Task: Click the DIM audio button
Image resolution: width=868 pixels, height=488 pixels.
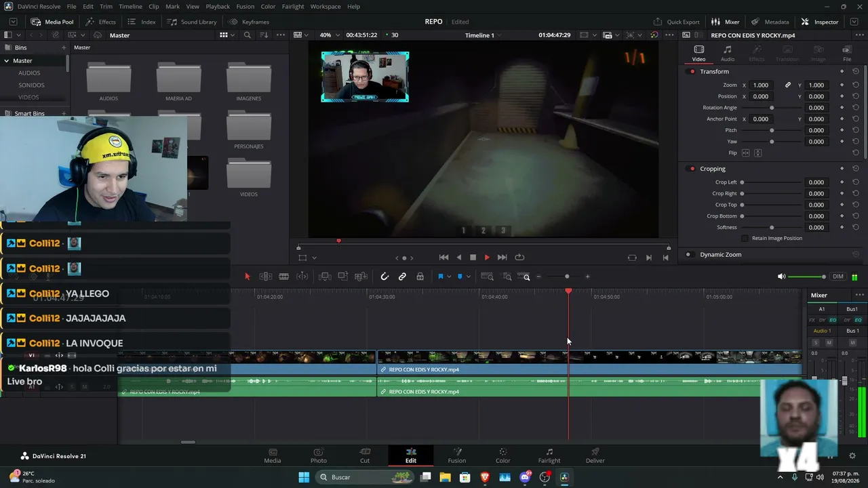Action: tap(838, 277)
